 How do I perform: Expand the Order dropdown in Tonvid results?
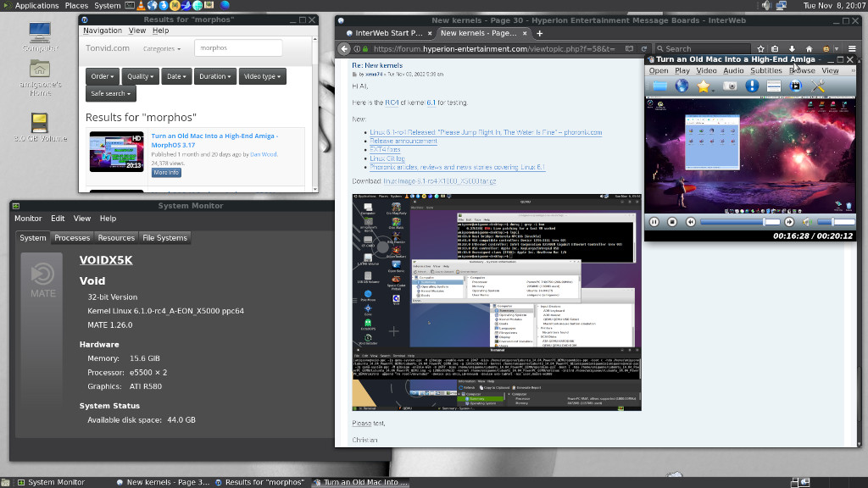[x=103, y=76]
